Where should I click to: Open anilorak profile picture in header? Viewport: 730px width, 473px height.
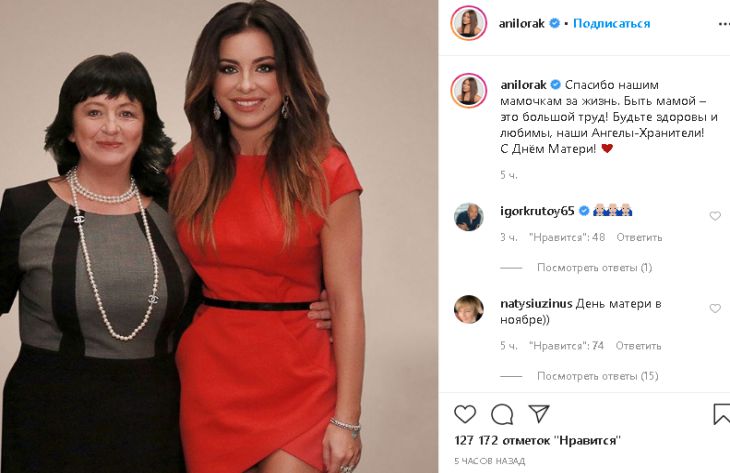coord(468,23)
